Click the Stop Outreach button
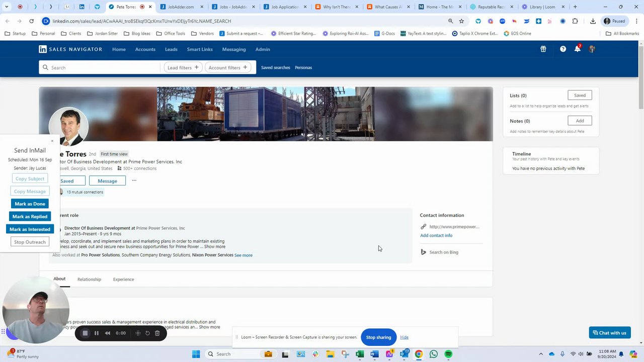This screenshot has width=644, height=362. 30,242
